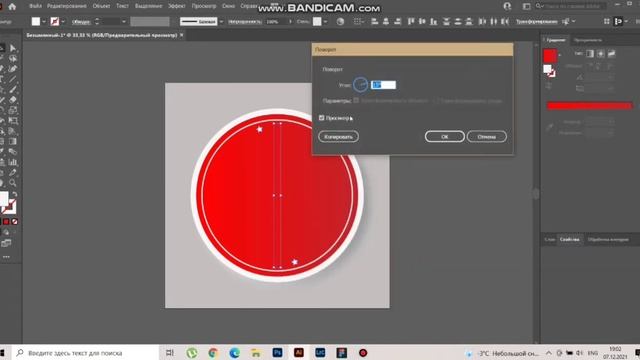Select the Paintbrush tool
Image resolution: width=640 pixels, height=360 pixels.
point(13,89)
